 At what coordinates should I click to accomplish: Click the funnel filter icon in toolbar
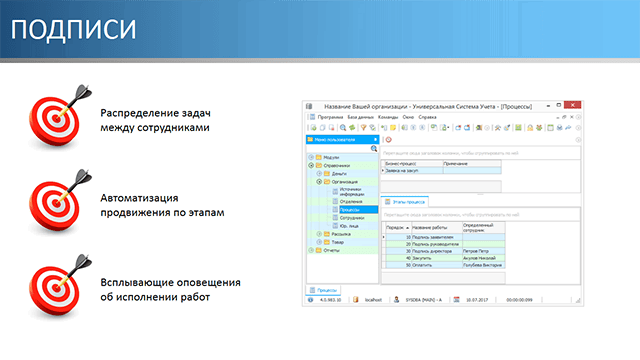click(363, 128)
